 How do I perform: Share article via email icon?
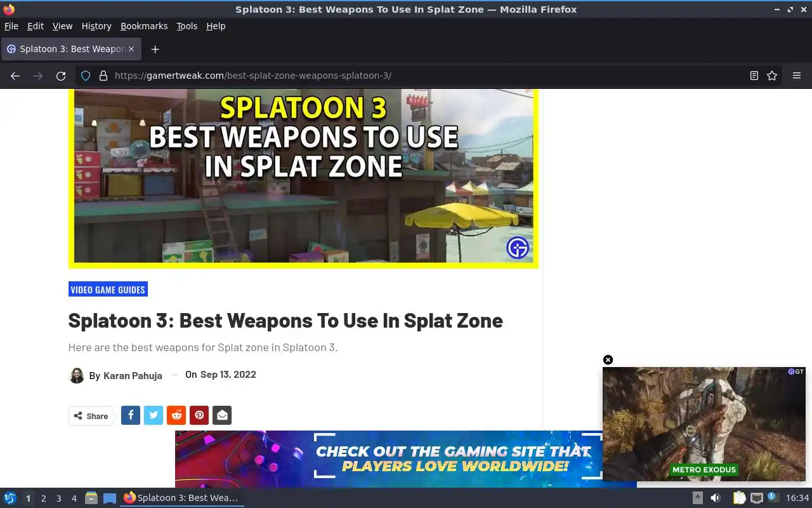click(222, 415)
